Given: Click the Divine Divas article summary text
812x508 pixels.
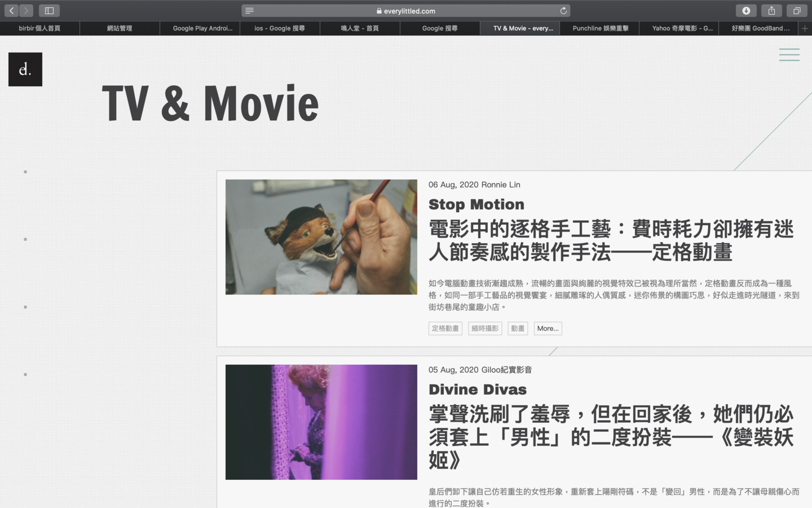Looking at the screenshot, I should 614,497.
